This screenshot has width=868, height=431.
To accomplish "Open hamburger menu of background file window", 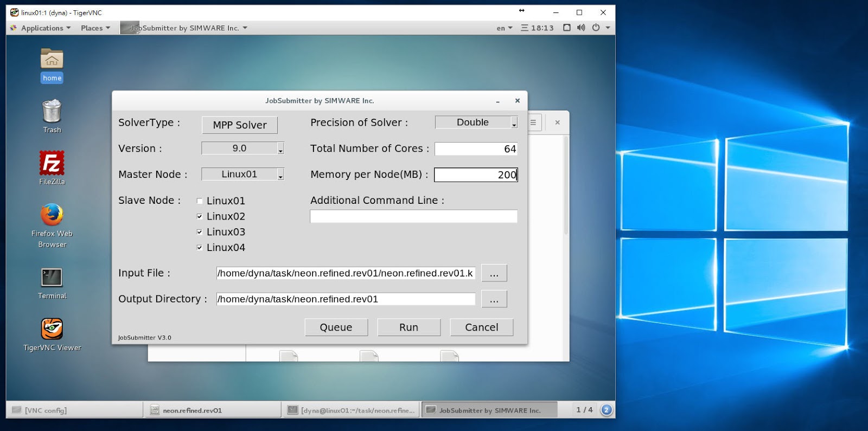I will [x=533, y=123].
